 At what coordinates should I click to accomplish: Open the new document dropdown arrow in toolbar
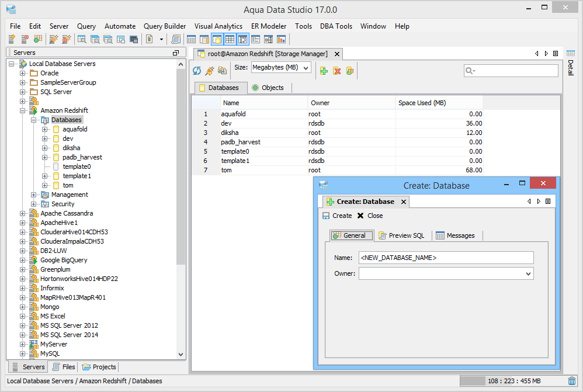[161, 39]
